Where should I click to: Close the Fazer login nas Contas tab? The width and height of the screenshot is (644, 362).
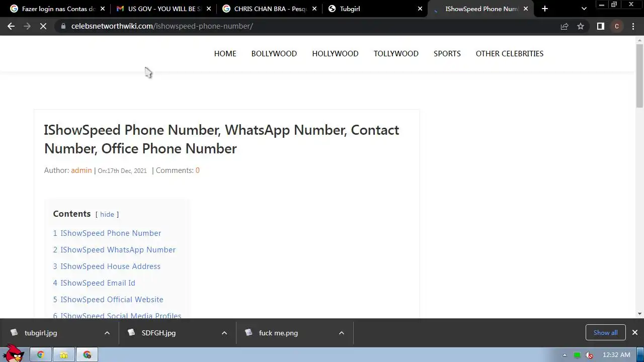click(x=103, y=9)
